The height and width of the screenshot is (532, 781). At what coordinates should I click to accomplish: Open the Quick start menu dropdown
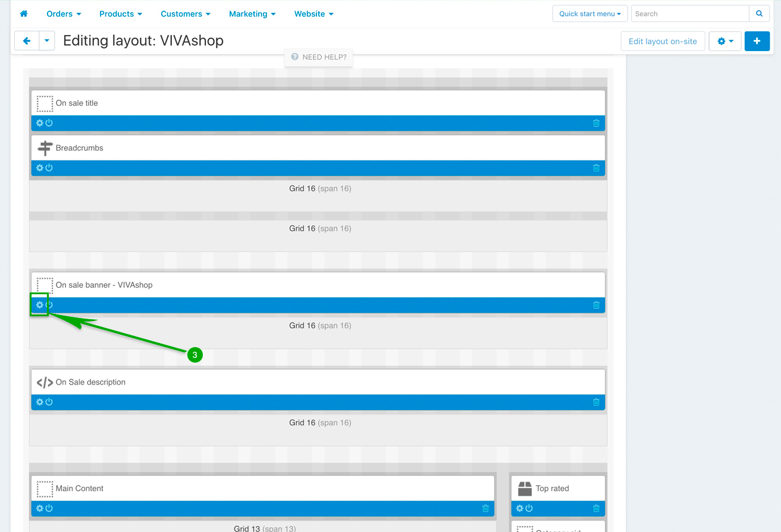pos(589,14)
